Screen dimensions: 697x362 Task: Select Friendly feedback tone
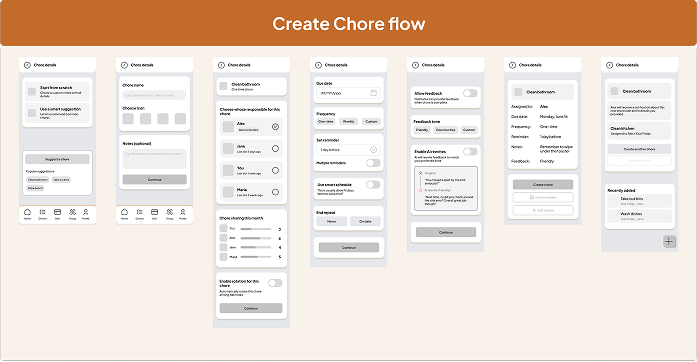pyautogui.click(x=421, y=130)
